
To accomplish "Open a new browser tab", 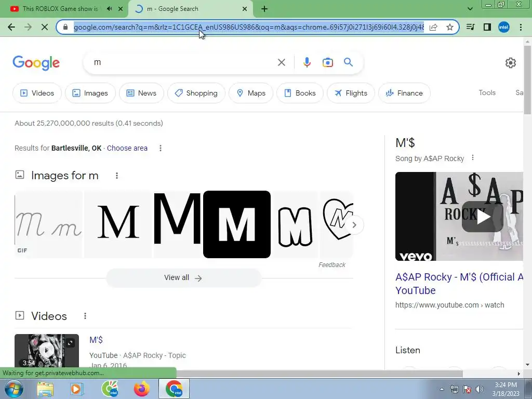I will 264,9.
